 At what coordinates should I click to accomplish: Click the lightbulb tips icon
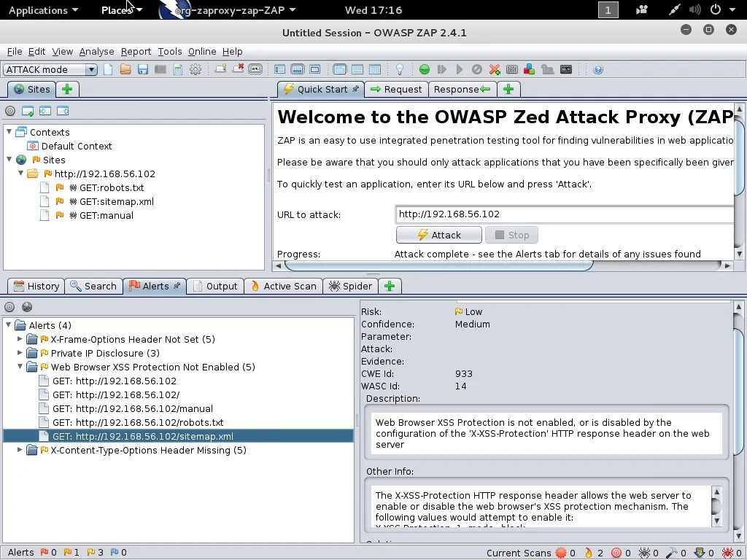(x=400, y=69)
